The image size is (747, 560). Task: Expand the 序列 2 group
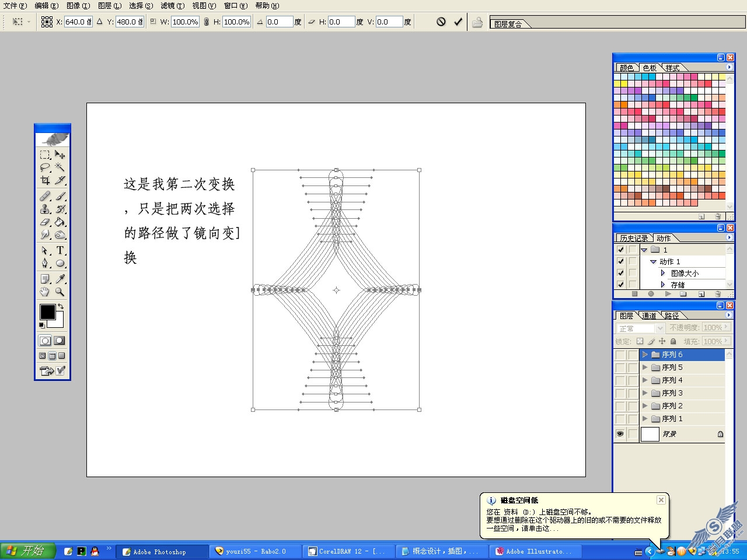coord(645,406)
